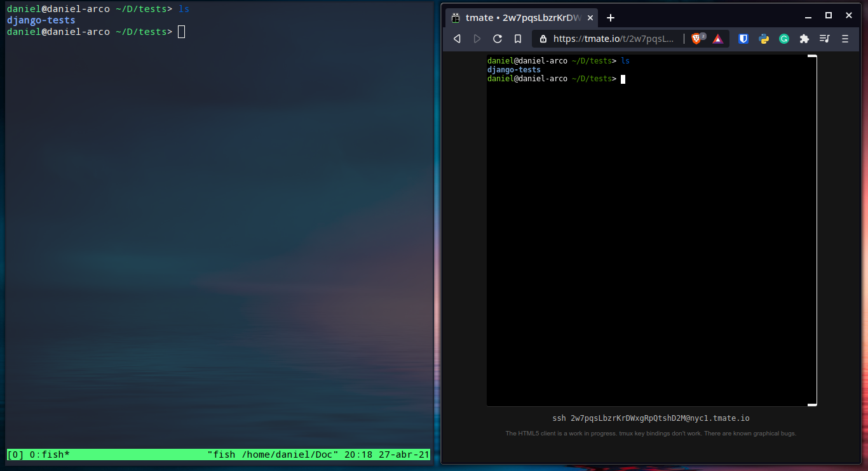Click the HTML5 client work-in-progress notice
868x471 pixels.
(x=651, y=434)
